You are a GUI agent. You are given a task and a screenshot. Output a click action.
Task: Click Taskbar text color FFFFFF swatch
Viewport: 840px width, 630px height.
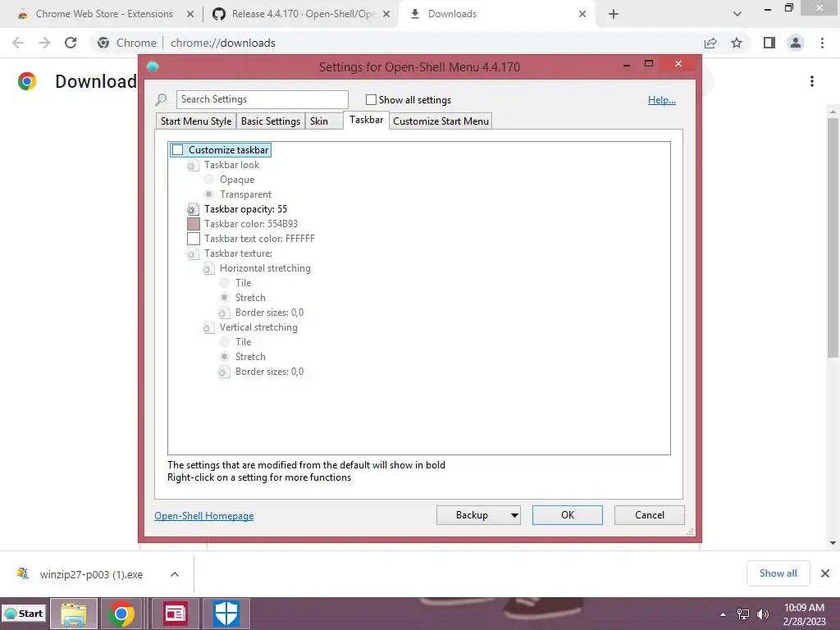click(194, 239)
